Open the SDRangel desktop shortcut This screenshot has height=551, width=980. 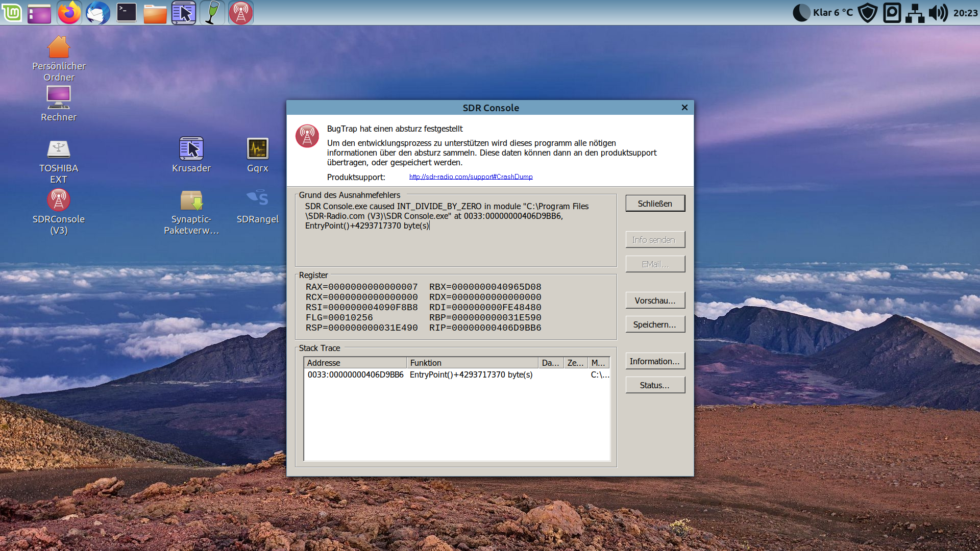click(257, 200)
